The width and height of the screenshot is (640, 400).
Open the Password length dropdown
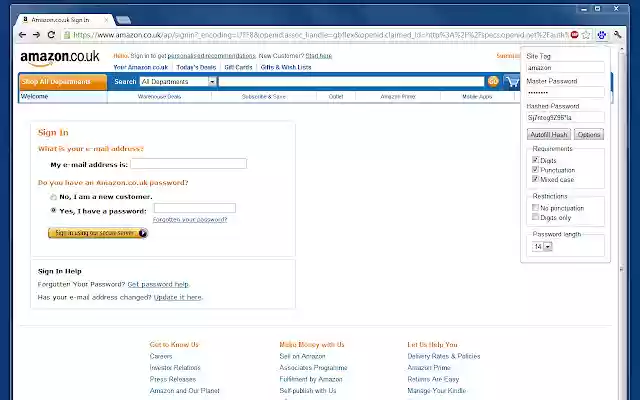542,247
